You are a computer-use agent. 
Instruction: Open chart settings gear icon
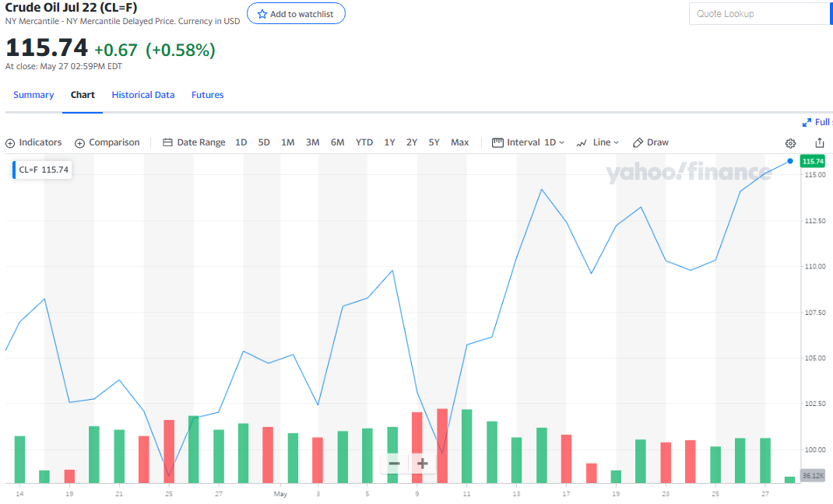[790, 143]
